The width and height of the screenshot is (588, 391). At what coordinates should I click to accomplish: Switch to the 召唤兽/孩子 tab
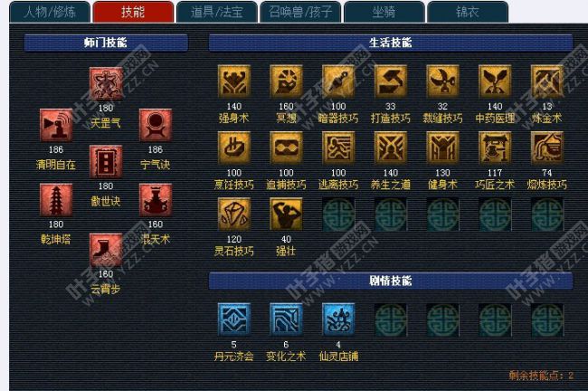pos(300,12)
